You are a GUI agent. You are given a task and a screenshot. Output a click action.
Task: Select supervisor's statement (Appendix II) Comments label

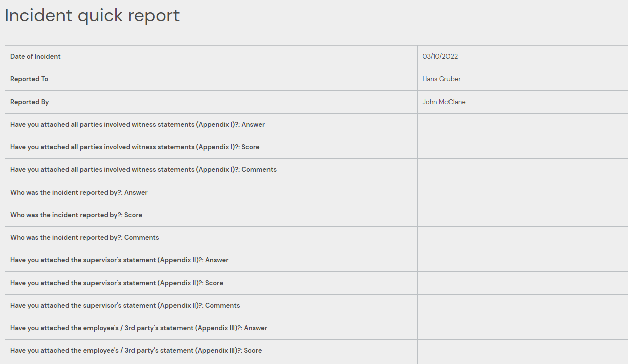(x=125, y=306)
